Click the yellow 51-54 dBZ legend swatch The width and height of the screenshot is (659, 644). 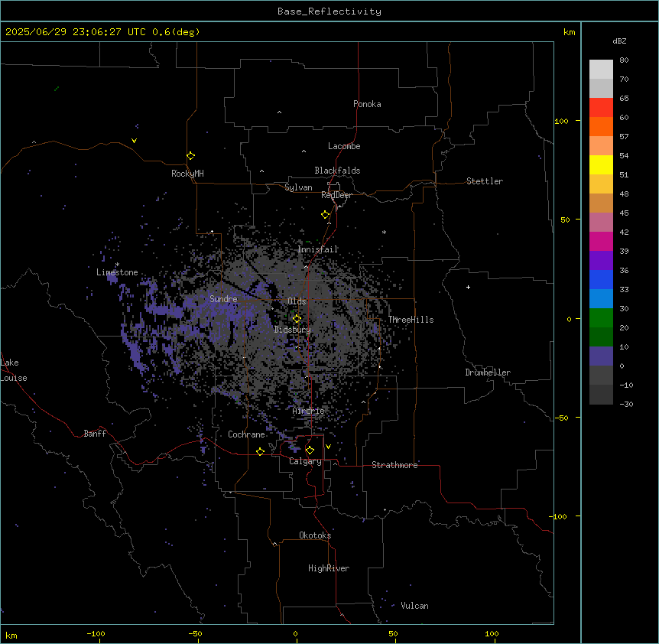(601, 164)
